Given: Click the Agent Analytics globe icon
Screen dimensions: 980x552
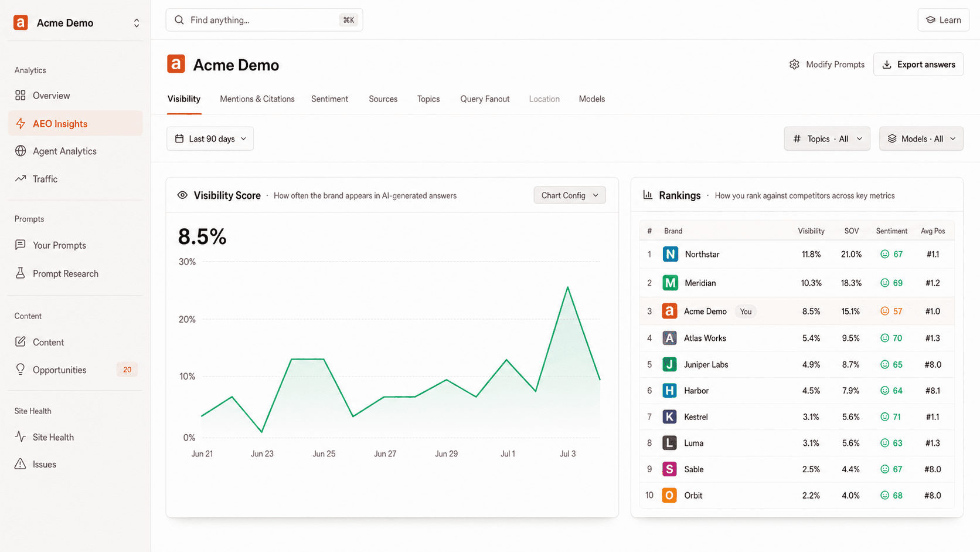Looking at the screenshot, I should pyautogui.click(x=21, y=151).
